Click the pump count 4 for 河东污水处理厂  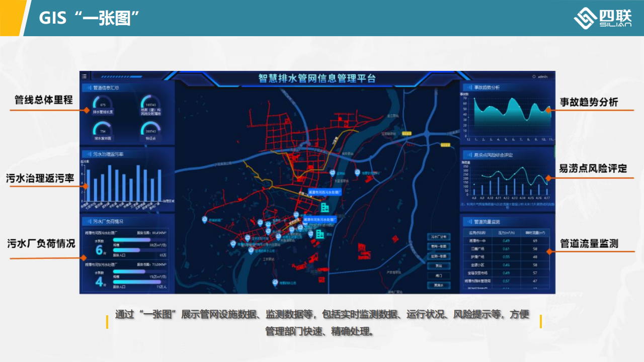[x=99, y=282]
